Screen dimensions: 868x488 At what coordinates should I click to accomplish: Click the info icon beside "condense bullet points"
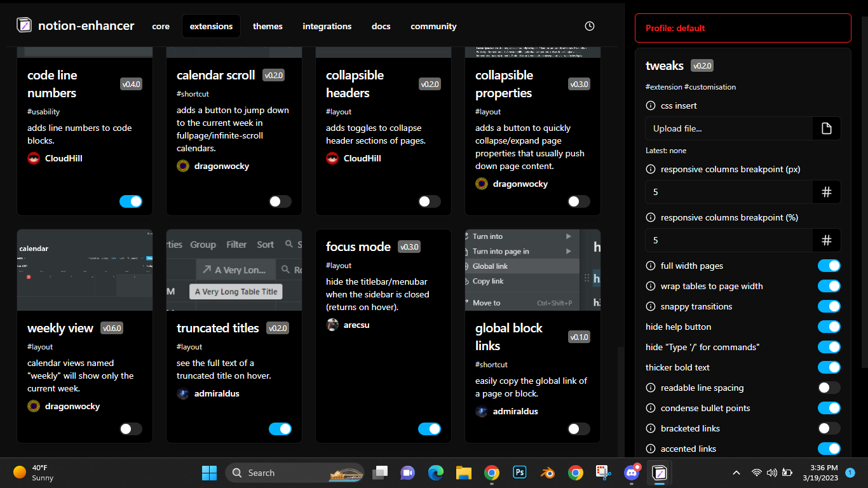pos(650,408)
